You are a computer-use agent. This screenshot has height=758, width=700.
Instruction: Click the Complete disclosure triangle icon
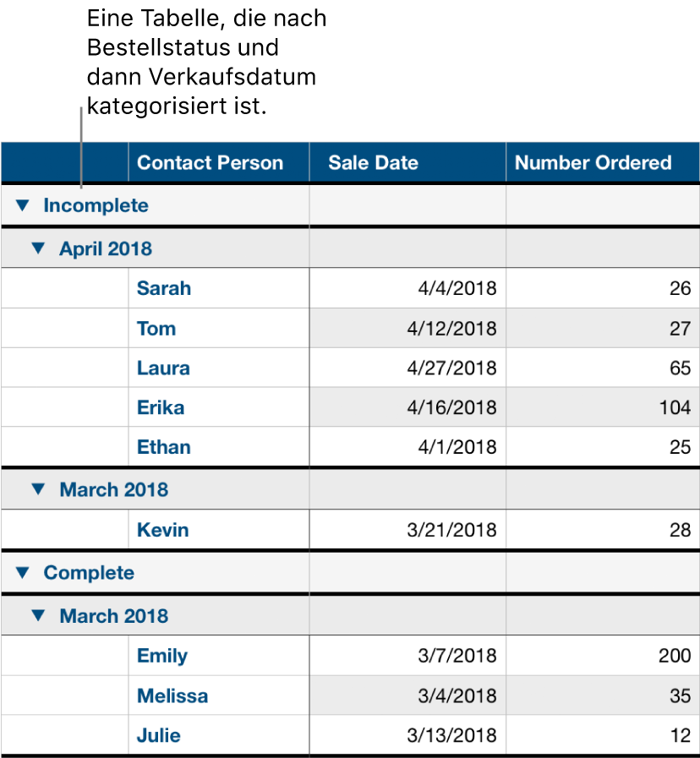tap(22, 572)
